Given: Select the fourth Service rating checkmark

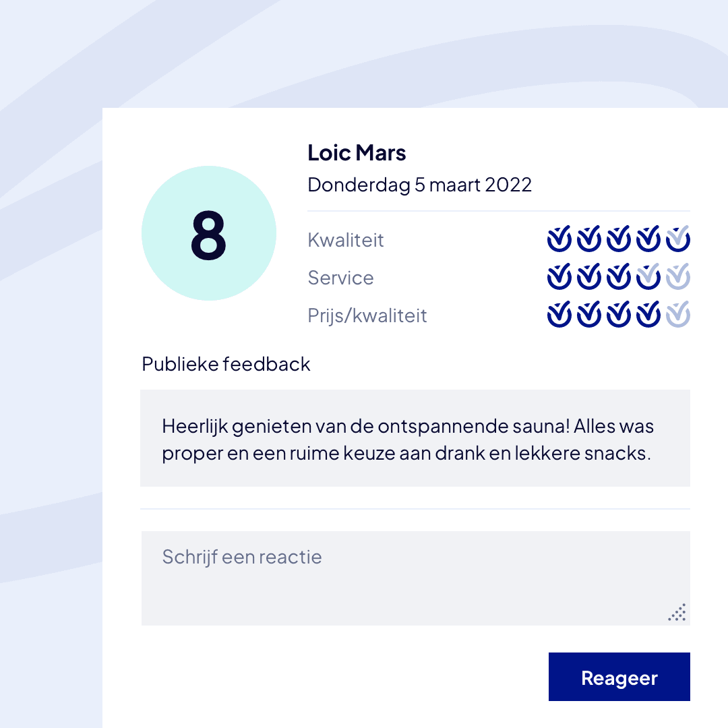Looking at the screenshot, I should [648, 276].
